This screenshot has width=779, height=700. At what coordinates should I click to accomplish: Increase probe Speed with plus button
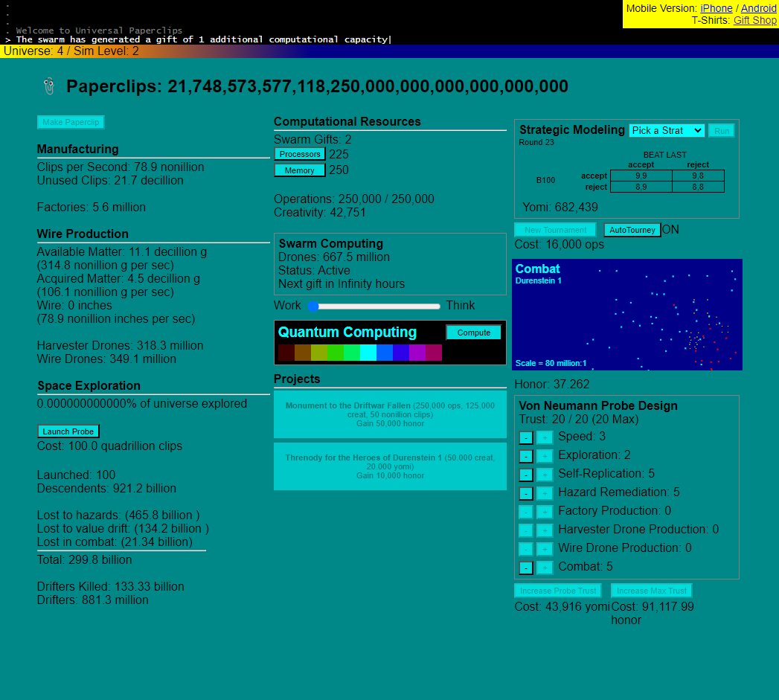545,437
